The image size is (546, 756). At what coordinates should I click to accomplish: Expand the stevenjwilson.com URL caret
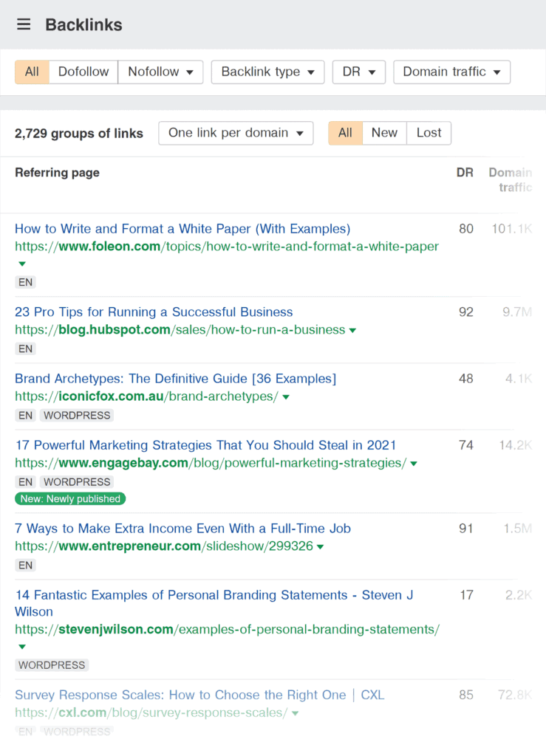21,646
